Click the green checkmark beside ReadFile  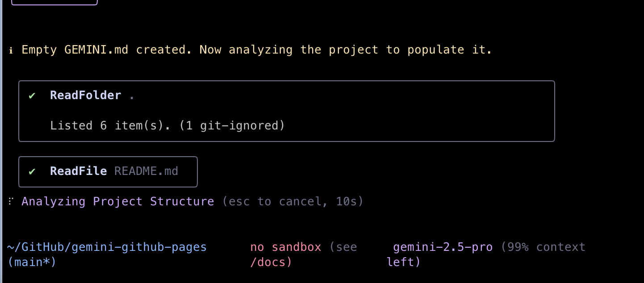(32, 171)
